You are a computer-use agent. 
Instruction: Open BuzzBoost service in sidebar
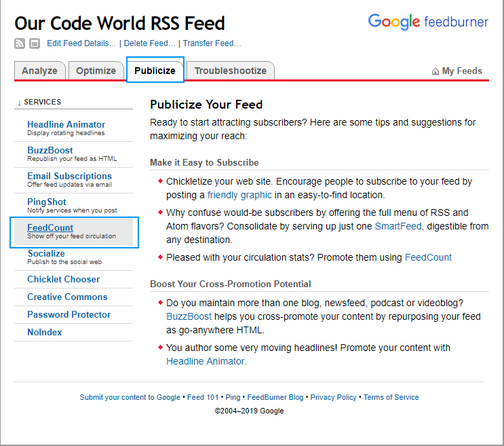point(50,150)
